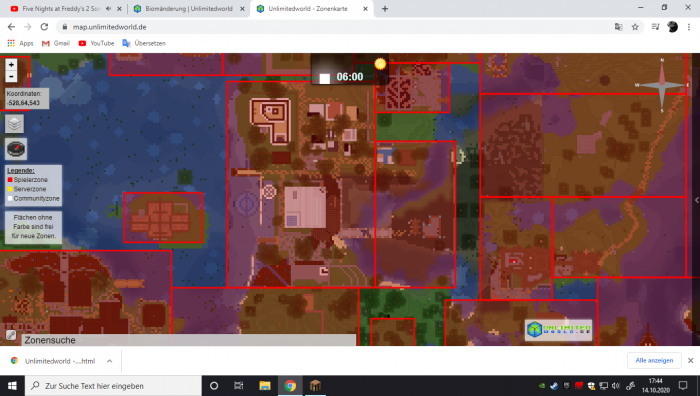700x396 pixels.
Task: Switch to the Five Nights at Freddy's tab
Action: point(60,8)
